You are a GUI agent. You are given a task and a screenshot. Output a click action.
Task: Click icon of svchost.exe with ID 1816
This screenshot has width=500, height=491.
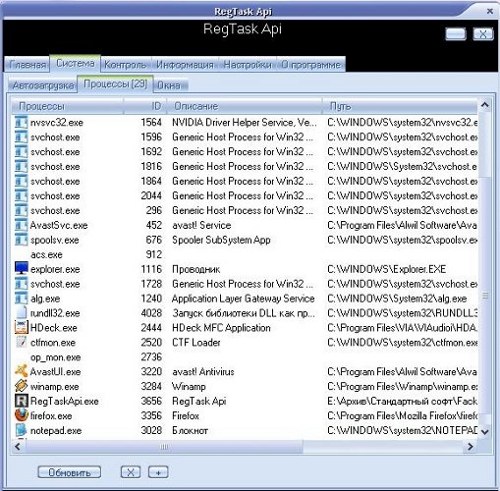(21, 166)
